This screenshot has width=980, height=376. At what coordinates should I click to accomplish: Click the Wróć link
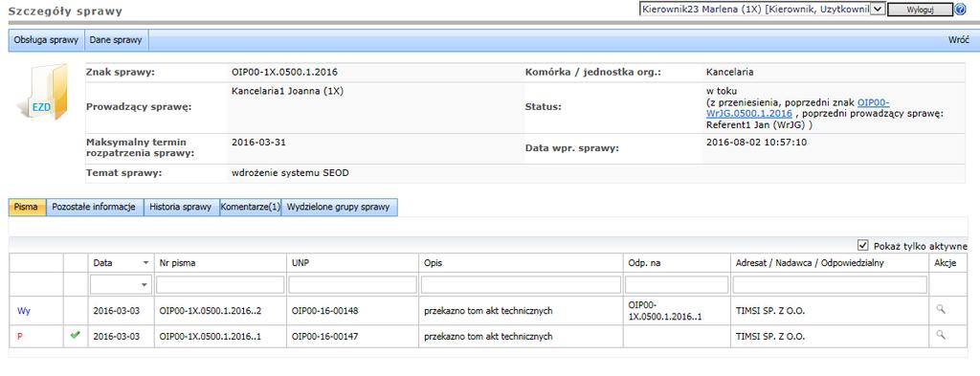(x=959, y=40)
